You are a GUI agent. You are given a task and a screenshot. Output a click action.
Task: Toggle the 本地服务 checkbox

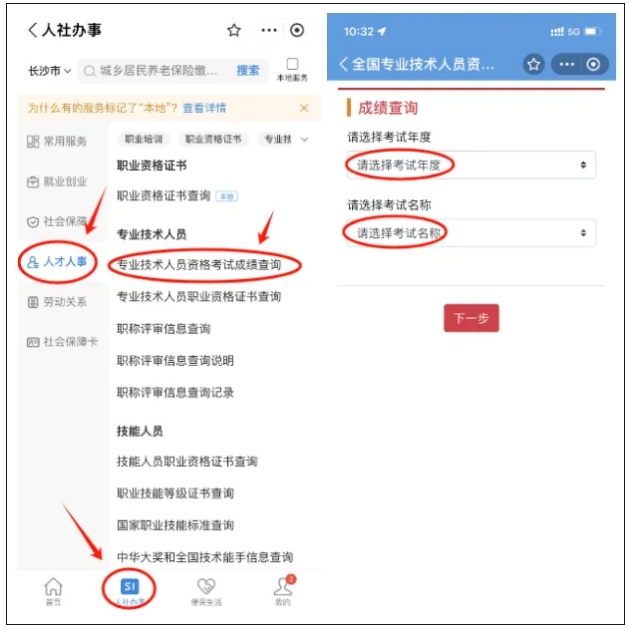click(292, 64)
